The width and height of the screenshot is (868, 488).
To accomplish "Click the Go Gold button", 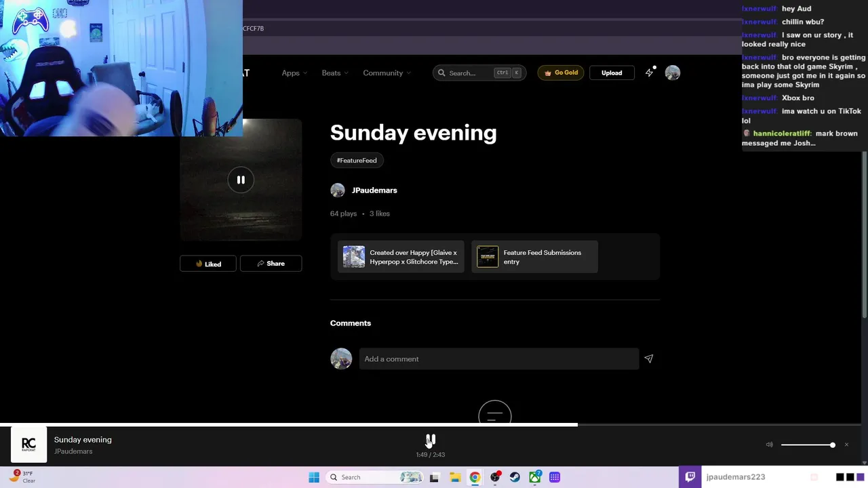I will click(x=561, y=73).
